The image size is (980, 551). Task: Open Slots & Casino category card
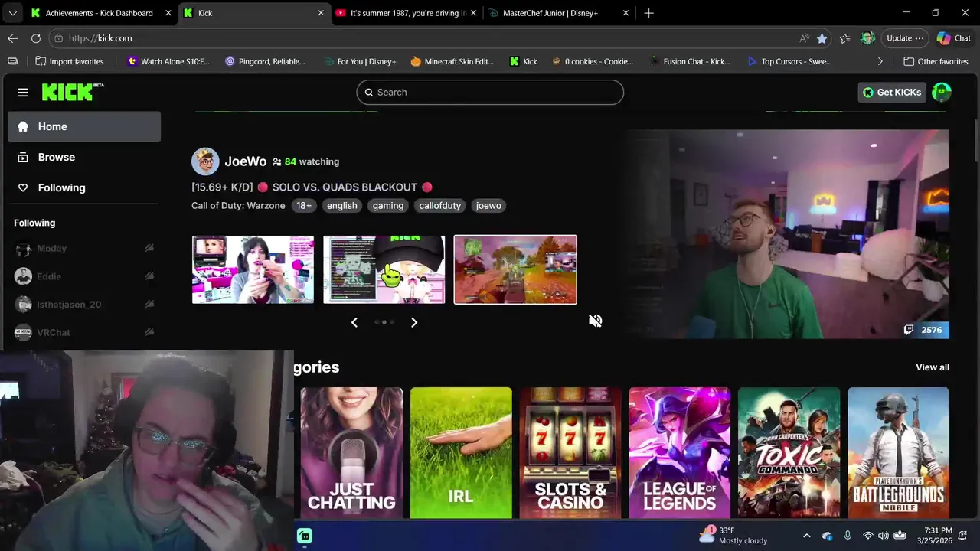(570, 452)
